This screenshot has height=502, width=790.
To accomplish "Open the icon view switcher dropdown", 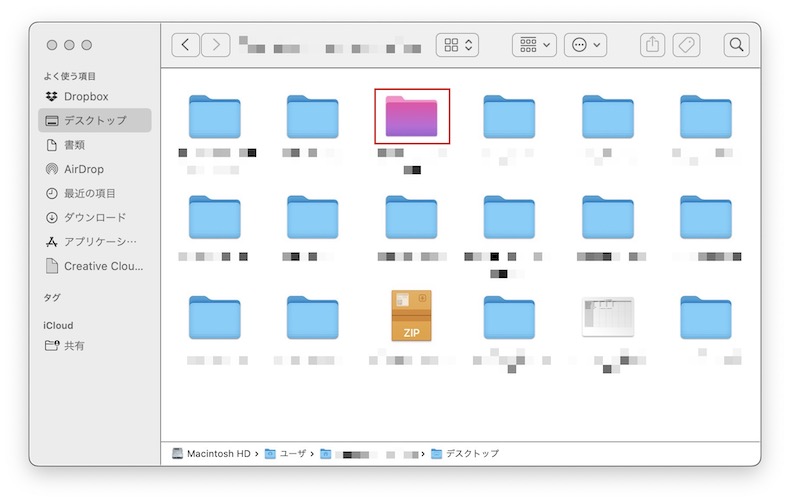I will (x=457, y=45).
